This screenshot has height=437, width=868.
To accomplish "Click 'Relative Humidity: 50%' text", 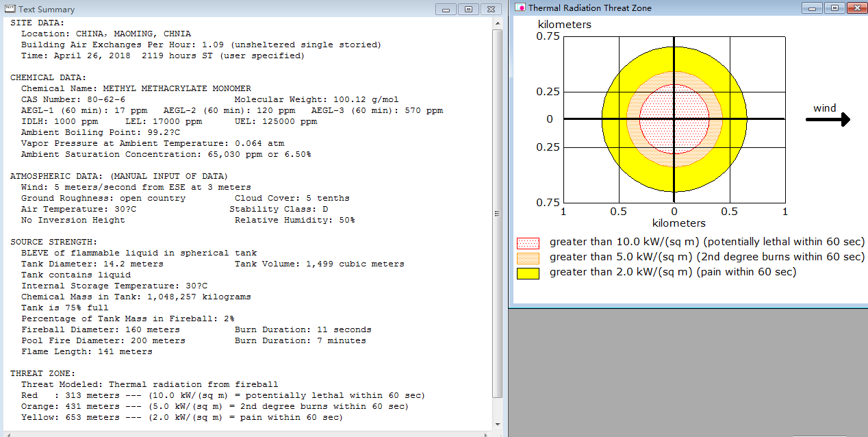I will pyautogui.click(x=295, y=220).
